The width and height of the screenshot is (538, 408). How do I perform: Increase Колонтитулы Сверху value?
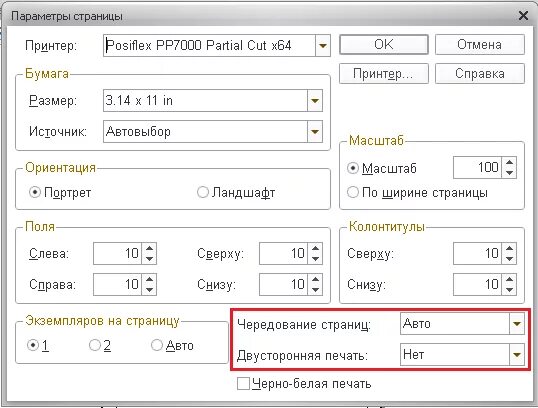pyautogui.click(x=509, y=248)
